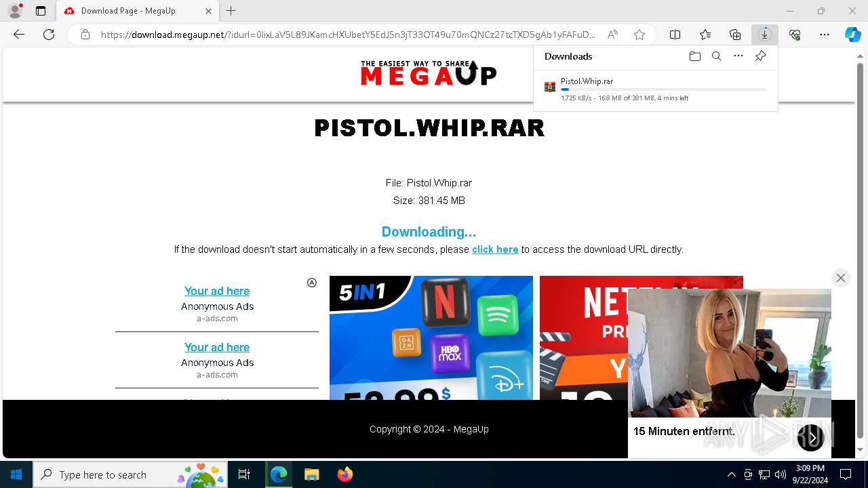This screenshot has height=488, width=868.
Task: Close the popup ad overlay
Action: tap(841, 278)
